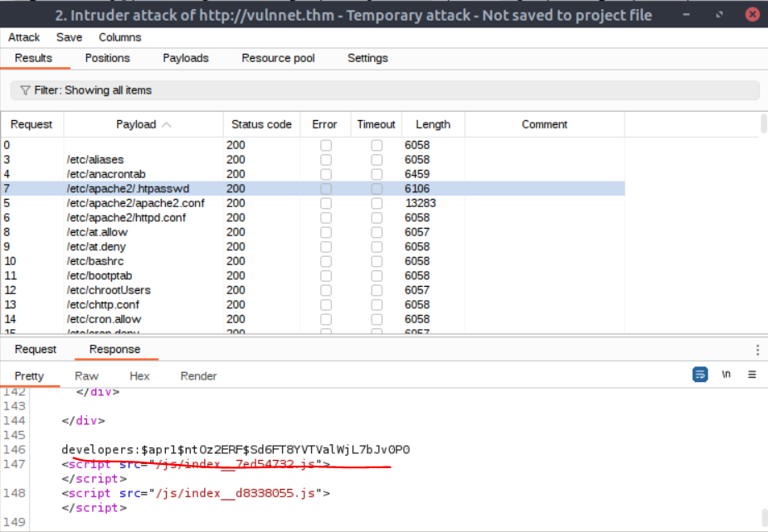Sort results by the Request column header
This screenshot has height=532, width=768.
click(32, 125)
